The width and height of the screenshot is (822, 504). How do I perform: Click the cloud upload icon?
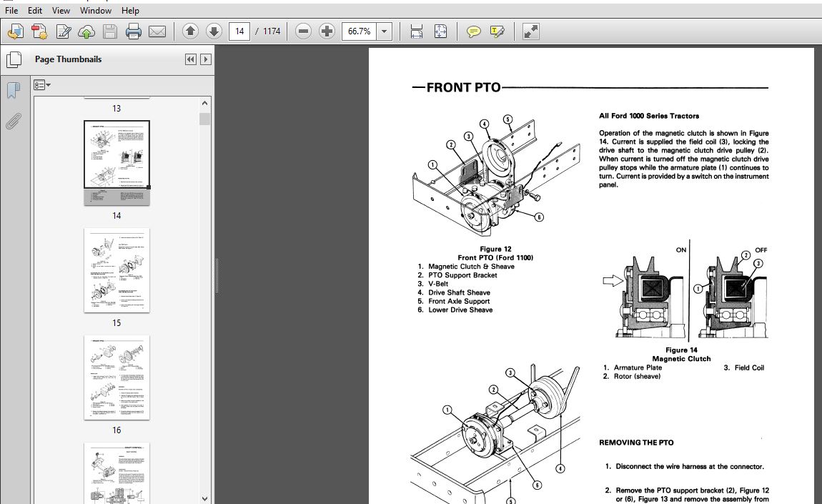[x=86, y=31]
